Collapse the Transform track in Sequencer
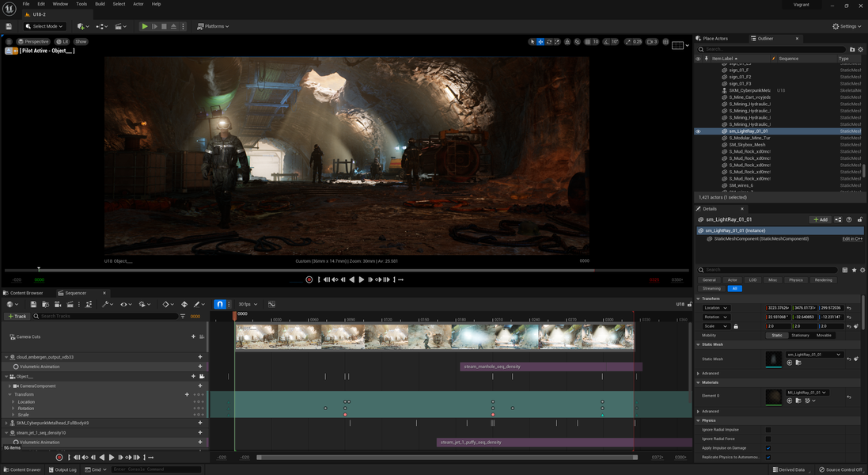 click(10, 395)
